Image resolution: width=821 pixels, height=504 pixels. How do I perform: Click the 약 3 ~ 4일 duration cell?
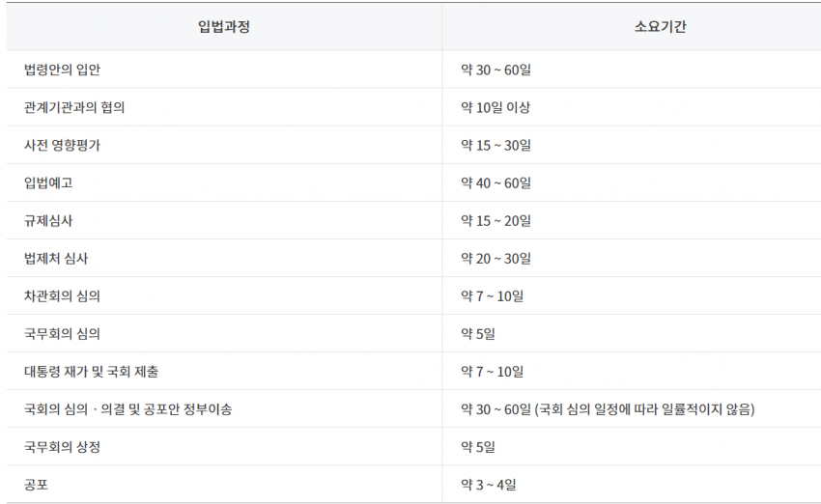coord(489,485)
